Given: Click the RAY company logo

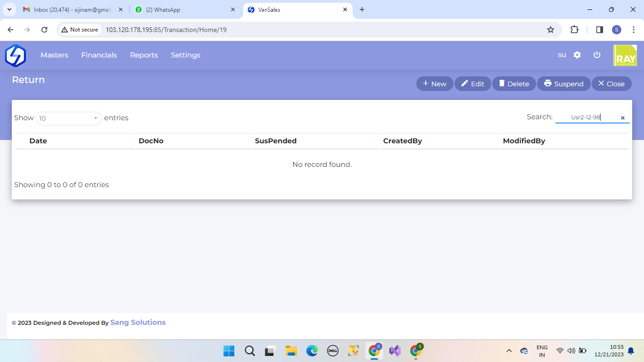Looking at the screenshot, I should coord(625,56).
